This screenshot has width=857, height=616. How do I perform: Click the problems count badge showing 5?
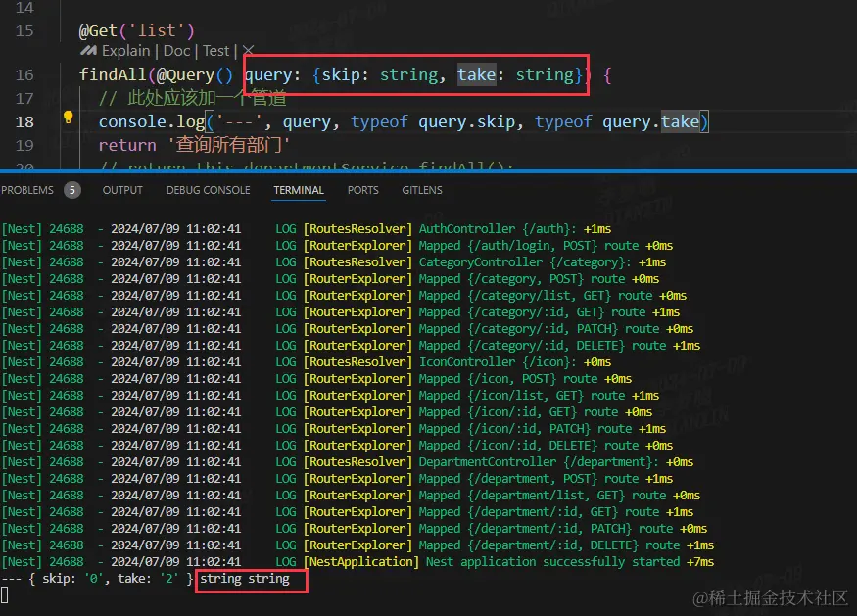pos(72,190)
